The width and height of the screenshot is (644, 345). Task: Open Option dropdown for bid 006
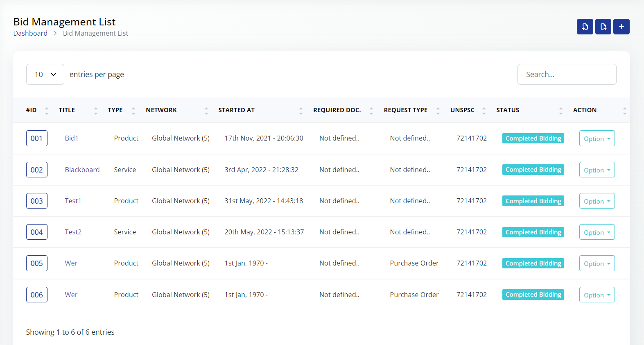tap(597, 295)
